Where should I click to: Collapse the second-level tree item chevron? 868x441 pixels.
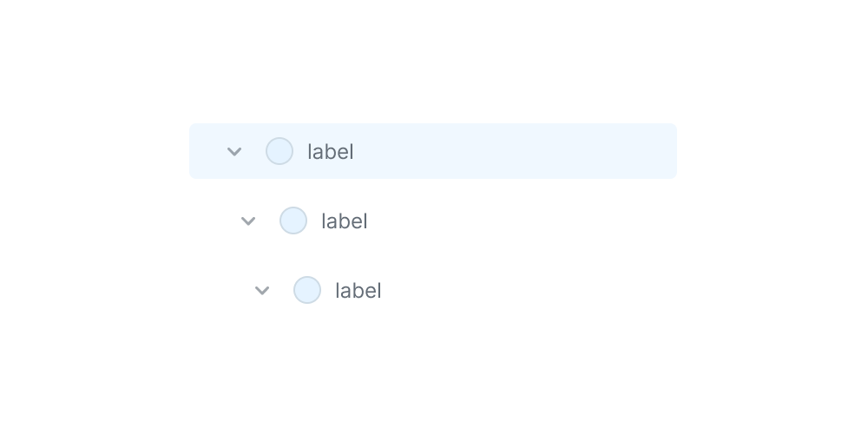click(x=248, y=221)
